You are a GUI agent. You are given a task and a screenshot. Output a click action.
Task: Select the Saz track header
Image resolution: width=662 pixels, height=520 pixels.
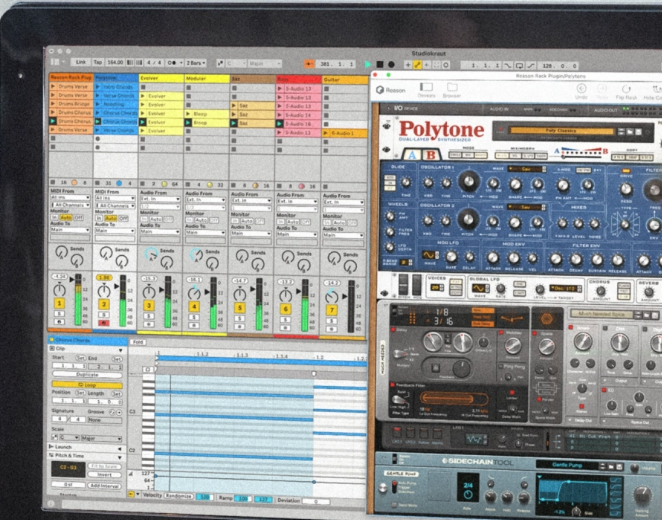[x=253, y=79]
